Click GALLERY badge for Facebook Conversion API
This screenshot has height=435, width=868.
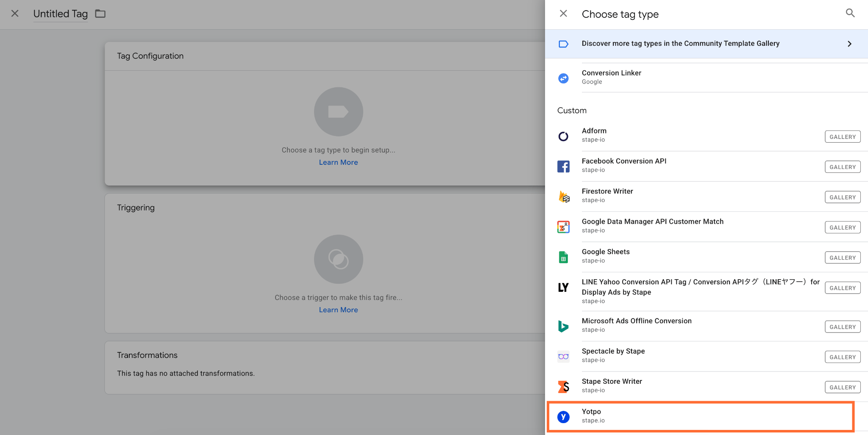point(843,167)
